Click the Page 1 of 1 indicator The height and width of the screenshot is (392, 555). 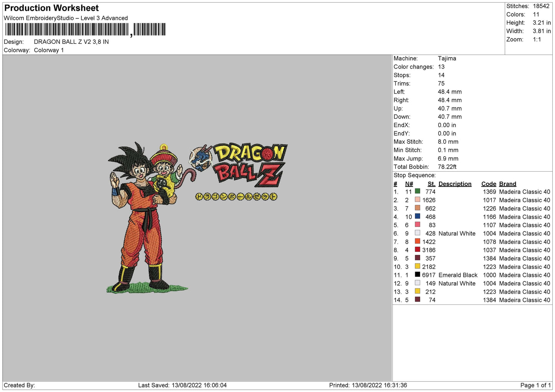(x=535, y=385)
